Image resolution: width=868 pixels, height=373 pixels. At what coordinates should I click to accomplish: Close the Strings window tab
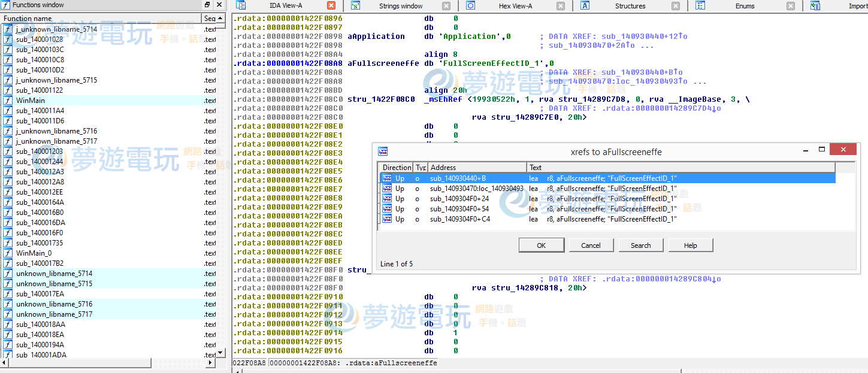[446, 6]
